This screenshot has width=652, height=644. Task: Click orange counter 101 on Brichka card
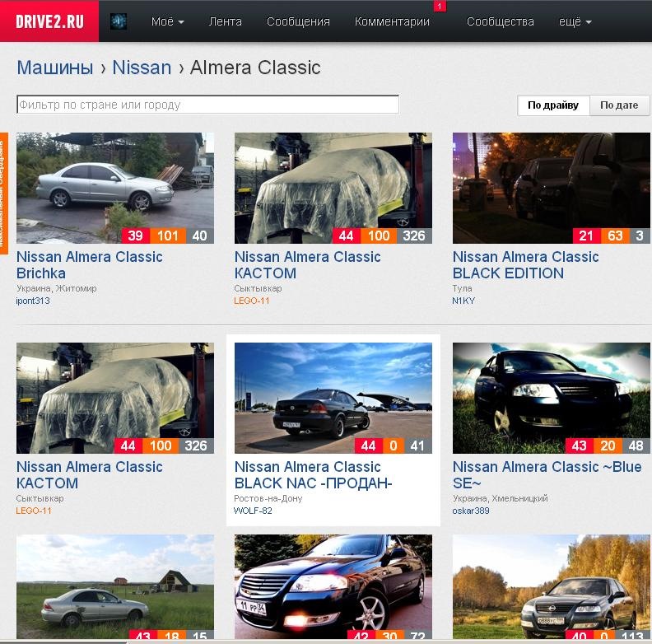pyautogui.click(x=168, y=236)
